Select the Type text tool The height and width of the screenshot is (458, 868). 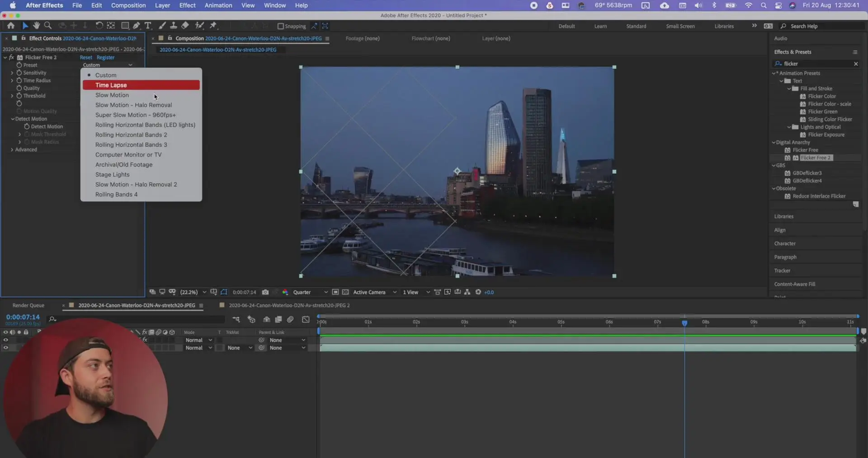(x=148, y=26)
